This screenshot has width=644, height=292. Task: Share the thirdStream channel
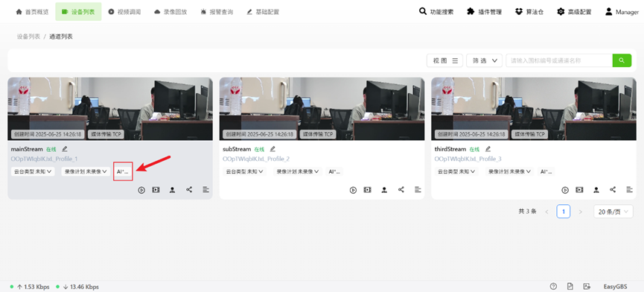[613, 189]
